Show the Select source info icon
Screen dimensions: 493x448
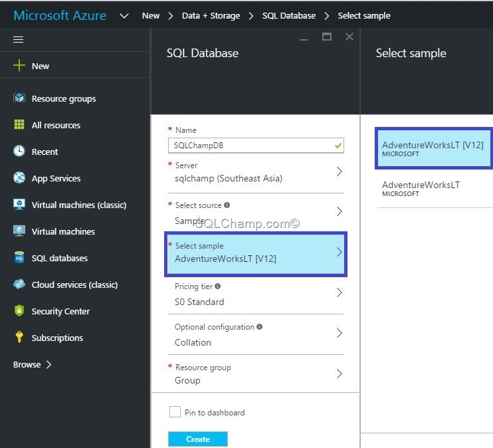pos(227,205)
